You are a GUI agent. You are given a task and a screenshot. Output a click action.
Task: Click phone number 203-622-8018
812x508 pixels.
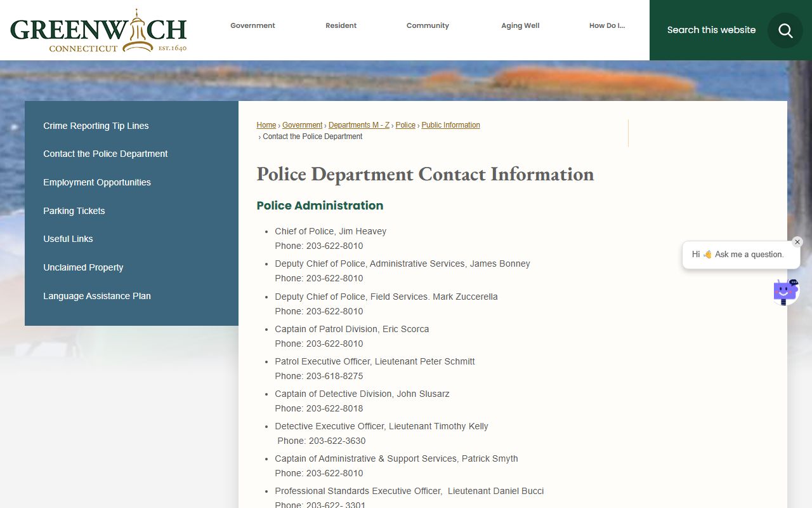(x=334, y=408)
